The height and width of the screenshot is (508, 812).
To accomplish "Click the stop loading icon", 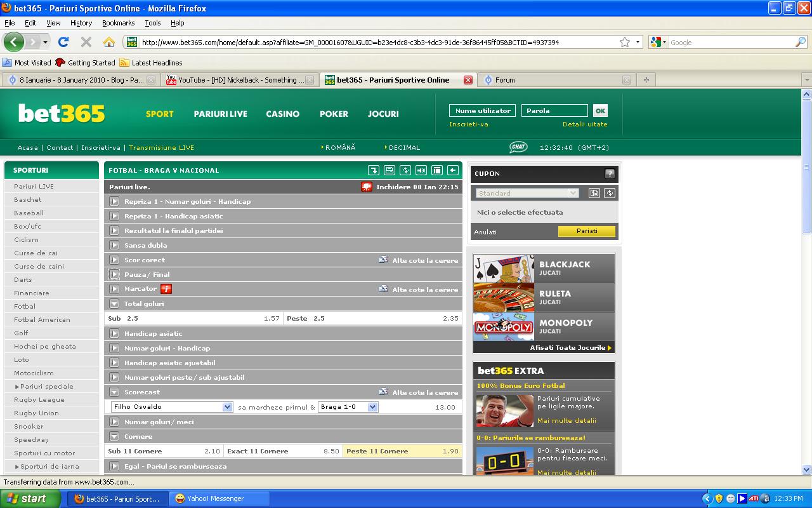I will pyautogui.click(x=86, y=43).
